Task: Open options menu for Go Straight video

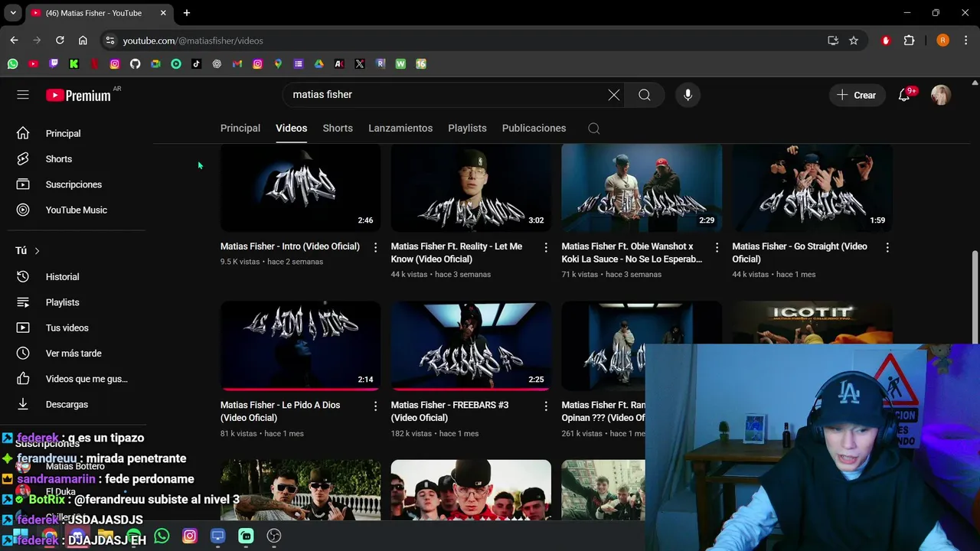Action: (x=887, y=247)
